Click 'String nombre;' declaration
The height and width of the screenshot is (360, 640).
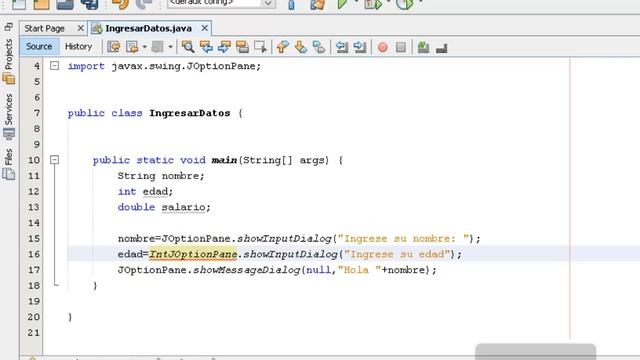click(161, 176)
